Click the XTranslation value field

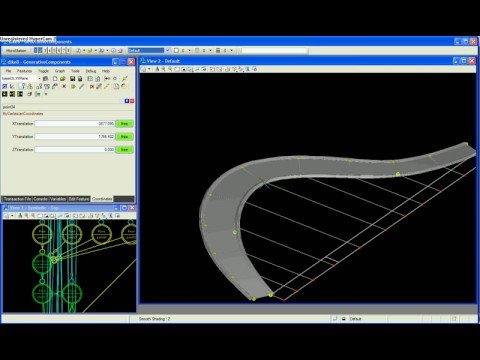point(75,124)
